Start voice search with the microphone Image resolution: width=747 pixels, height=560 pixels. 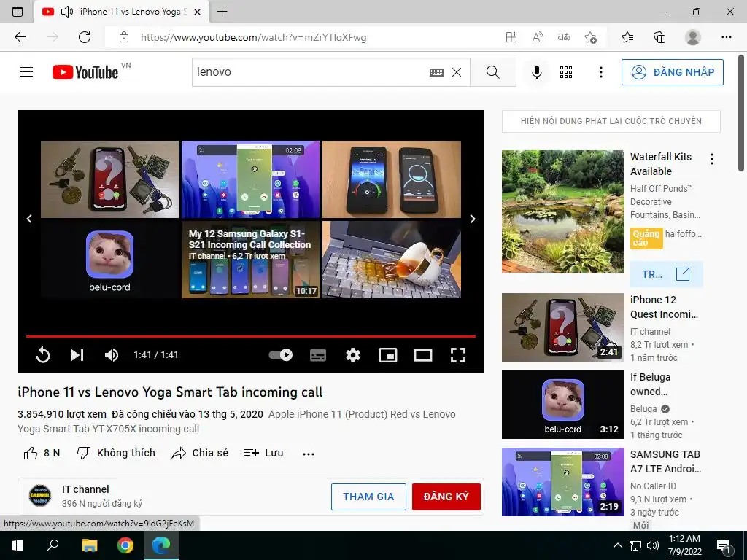[x=536, y=72]
